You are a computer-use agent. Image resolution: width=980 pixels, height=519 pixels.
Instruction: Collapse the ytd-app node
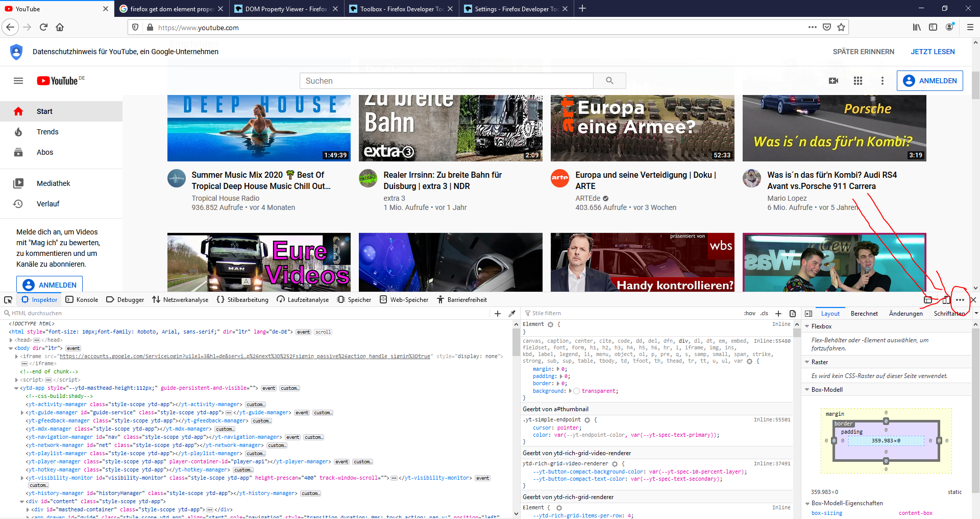coord(16,388)
